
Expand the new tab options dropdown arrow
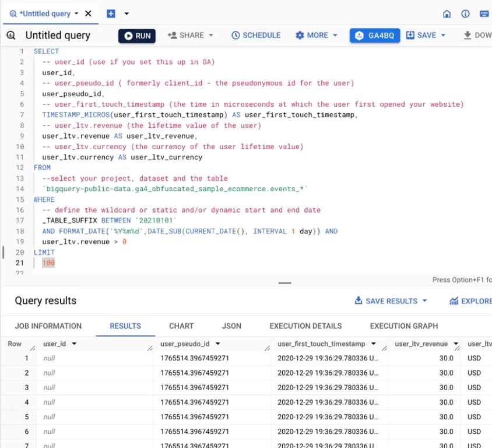[x=126, y=13]
